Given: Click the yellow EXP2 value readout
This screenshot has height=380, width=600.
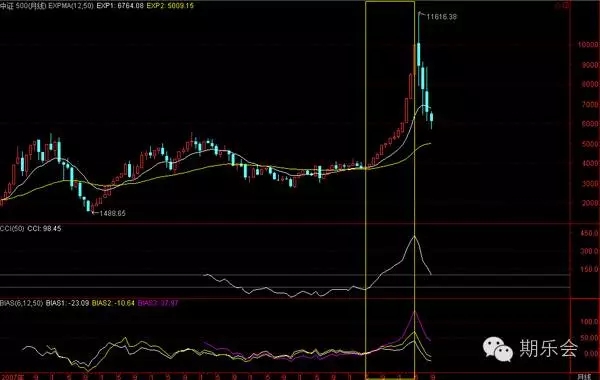Looking at the screenshot, I should click(170, 6).
